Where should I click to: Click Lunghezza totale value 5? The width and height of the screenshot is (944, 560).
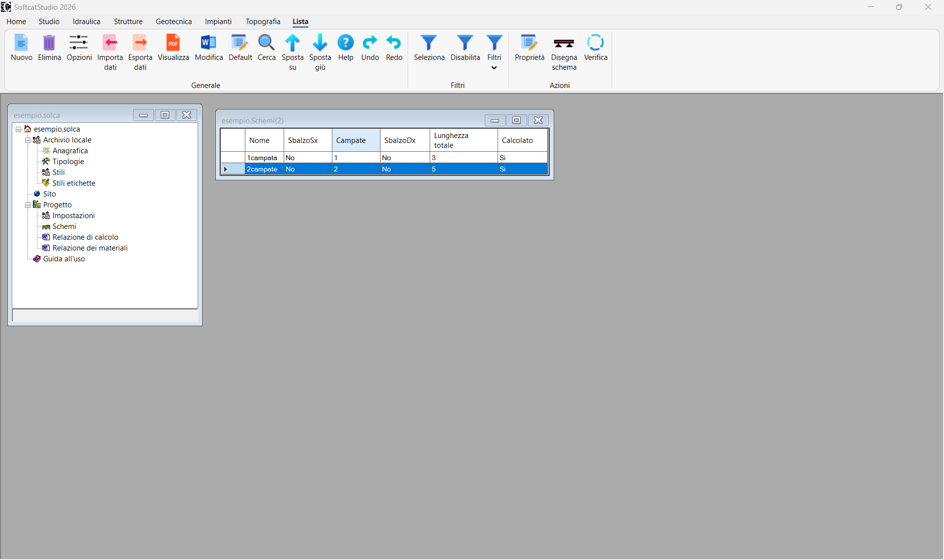click(x=464, y=169)
